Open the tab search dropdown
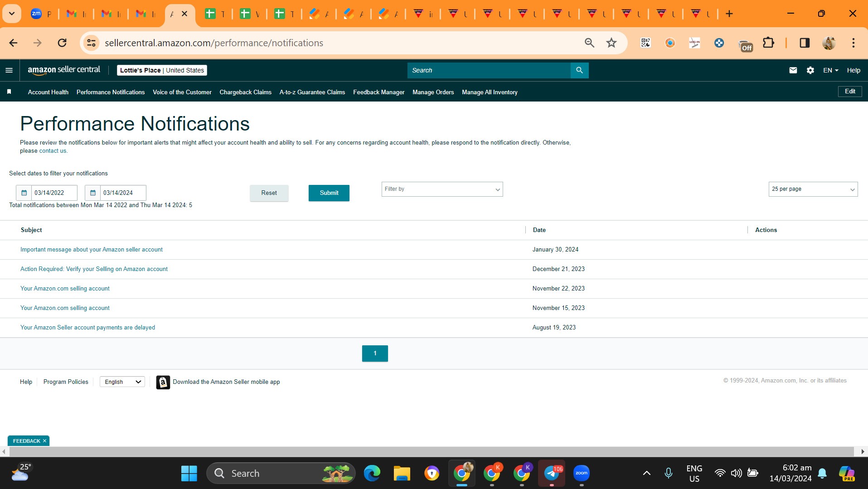The image size is (868, 489). click(x=12, y=14)
